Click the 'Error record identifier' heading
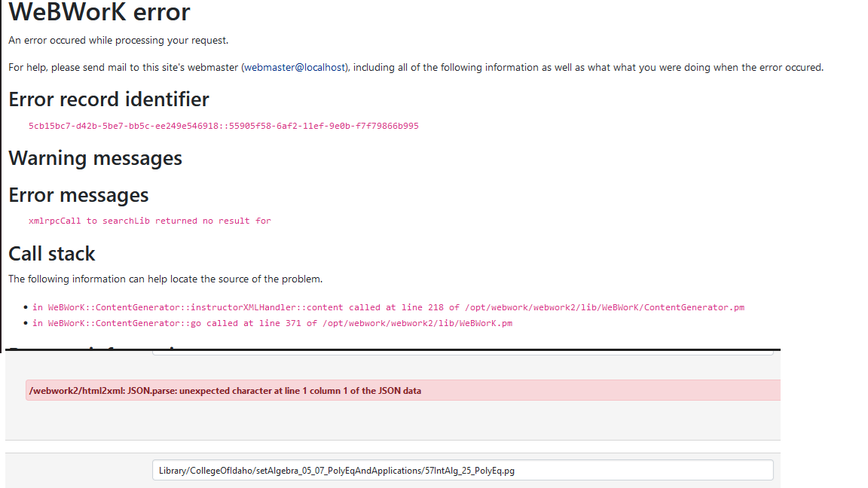The width and height of the screenshot is (868, 488). point(109,99)
